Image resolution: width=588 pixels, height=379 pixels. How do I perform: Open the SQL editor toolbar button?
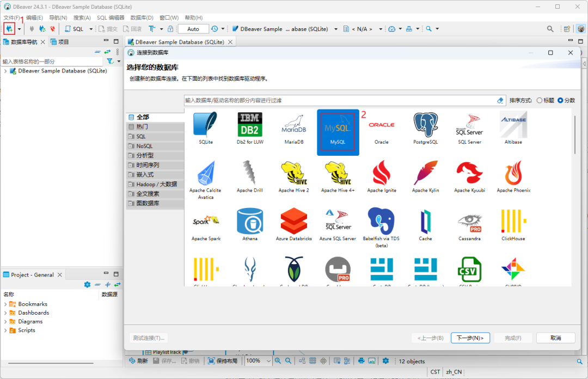(x=74, y=29)
